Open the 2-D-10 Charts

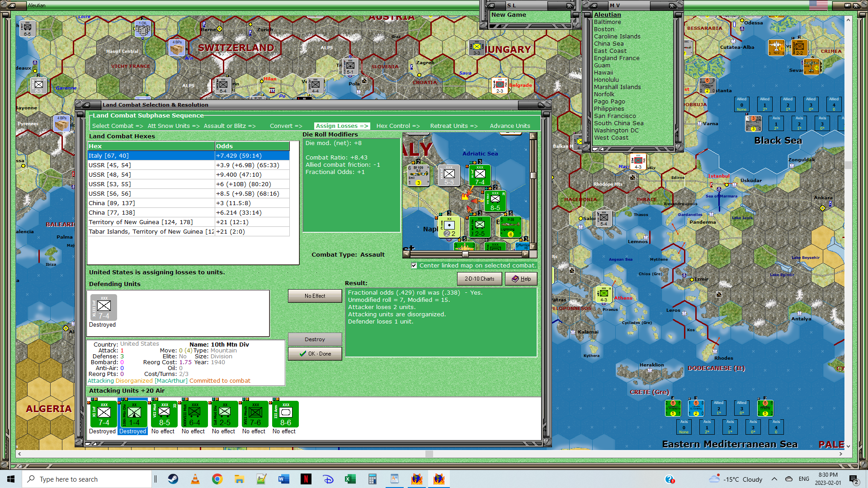tap(480, 279)
